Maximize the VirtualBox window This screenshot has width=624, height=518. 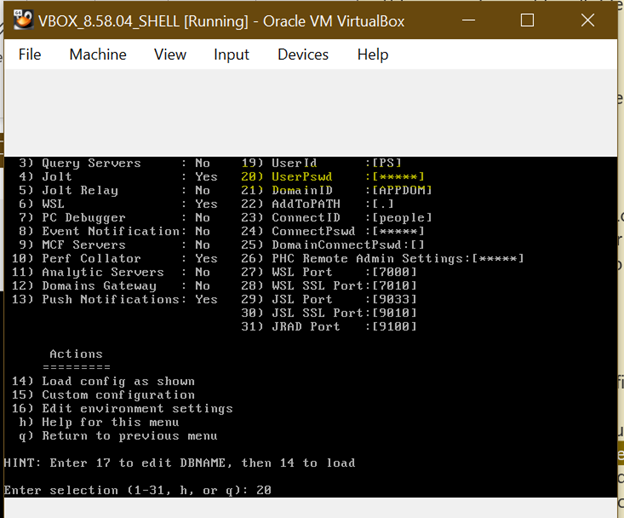[x=527, y=20]
